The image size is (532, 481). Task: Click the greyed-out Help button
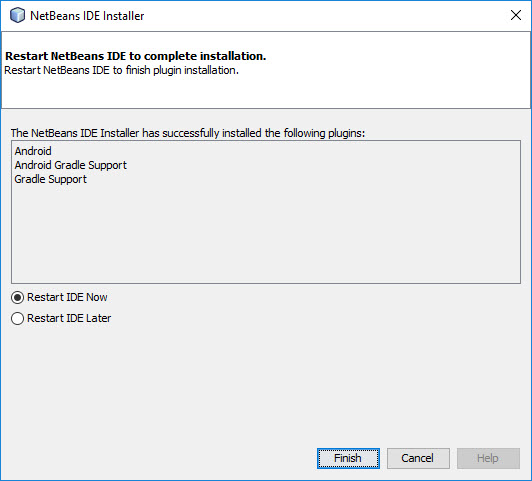click(x=488, y=458)
